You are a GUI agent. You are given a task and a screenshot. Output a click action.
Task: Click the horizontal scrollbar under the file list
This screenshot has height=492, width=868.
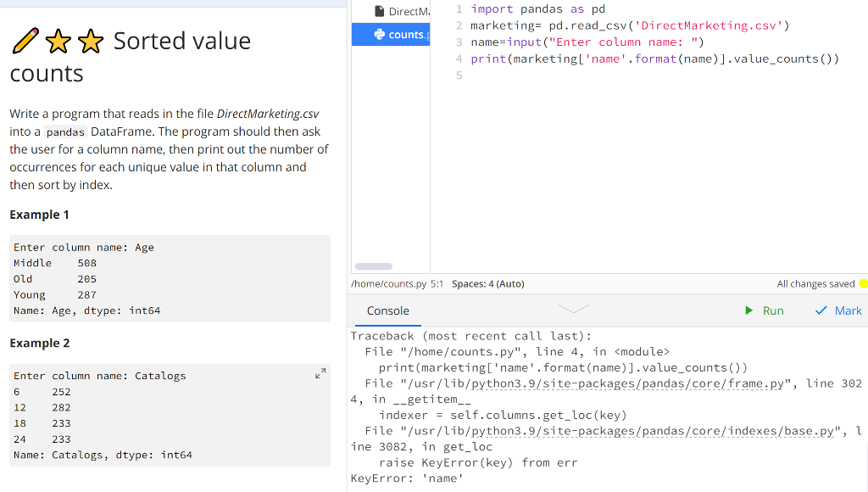[x=374, y=266]
